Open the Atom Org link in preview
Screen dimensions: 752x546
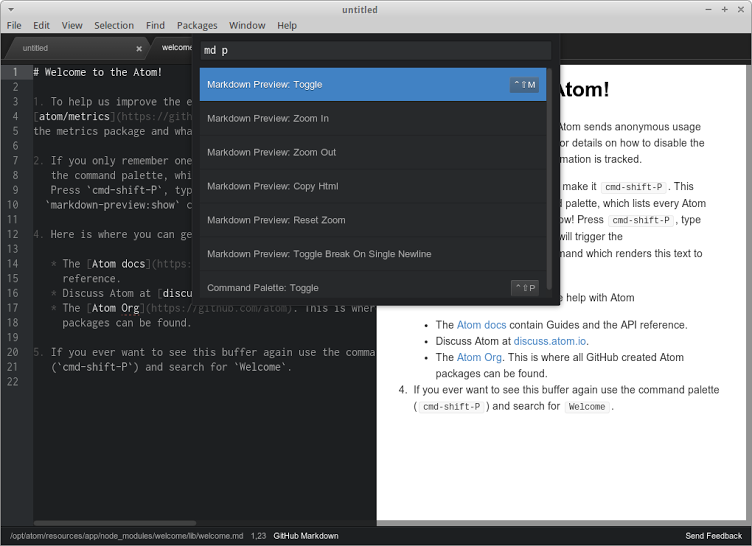(x=479, y=357)
